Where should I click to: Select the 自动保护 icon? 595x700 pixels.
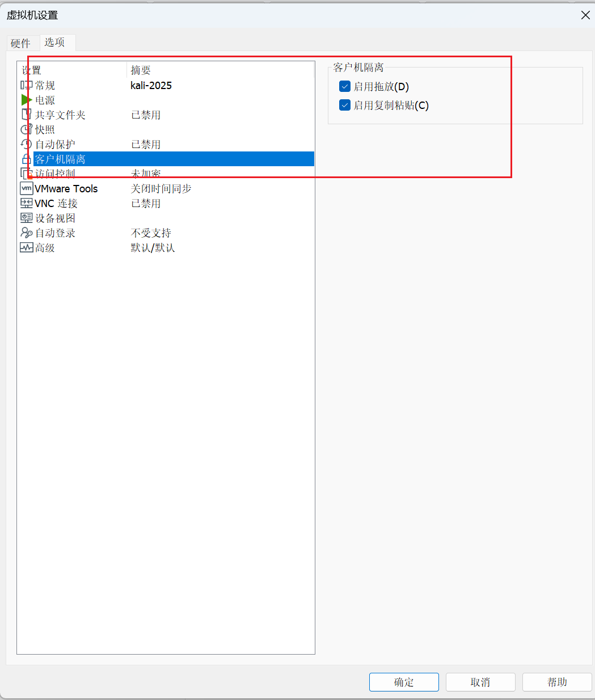(x=27, y=144)
